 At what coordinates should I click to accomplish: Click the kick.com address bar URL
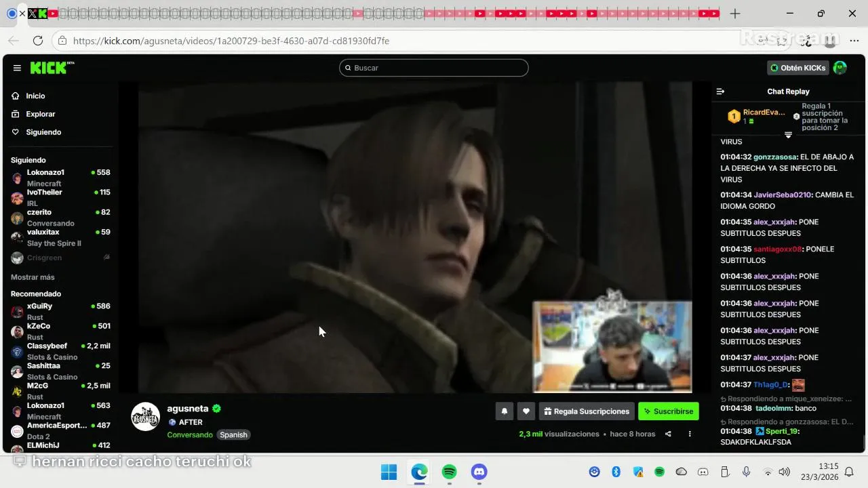coord(231,41)
